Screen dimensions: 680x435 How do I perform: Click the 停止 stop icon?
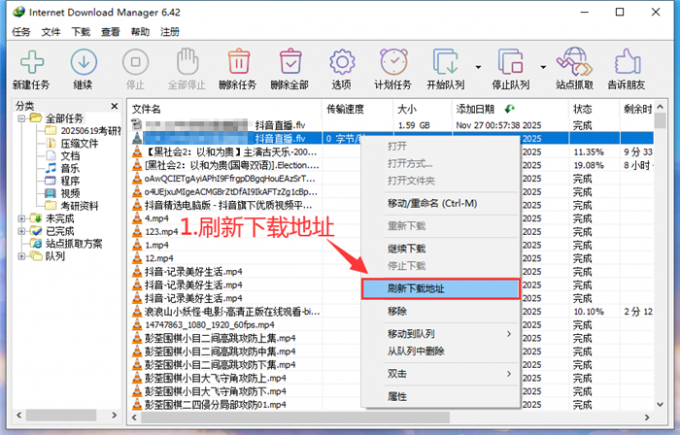135,62
